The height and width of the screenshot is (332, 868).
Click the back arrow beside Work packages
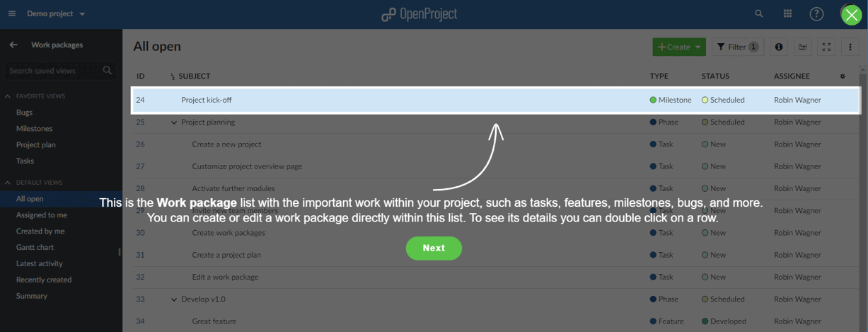[13, 45]
